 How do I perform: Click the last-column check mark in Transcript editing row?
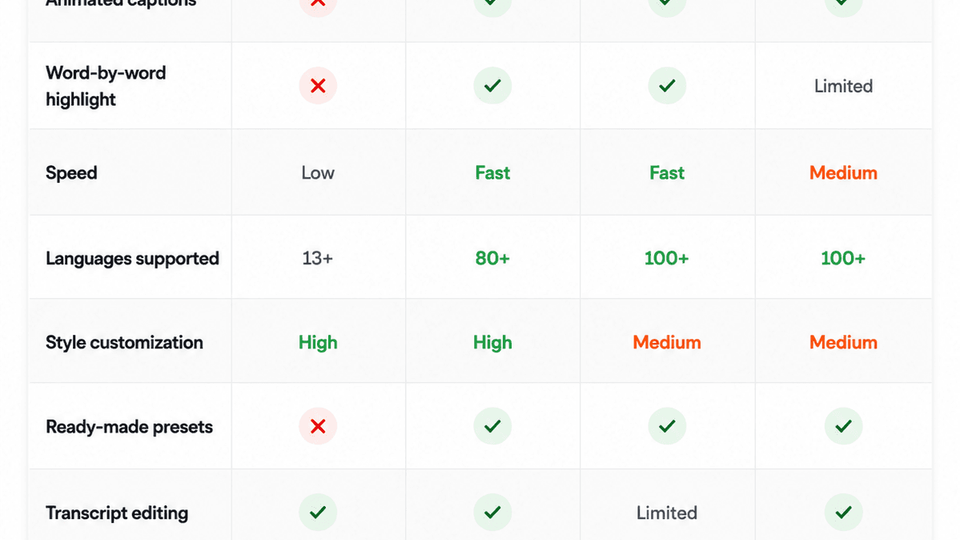[x=843, y=512]
